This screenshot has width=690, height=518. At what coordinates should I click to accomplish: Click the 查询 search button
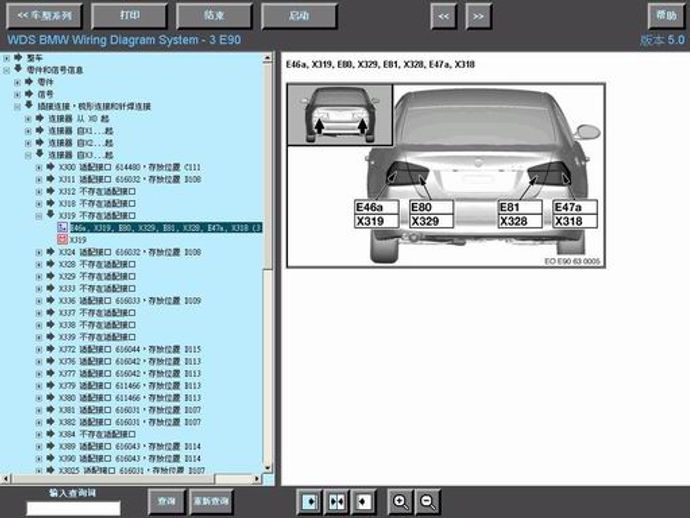pyautogui.click(x=166, y=501)
